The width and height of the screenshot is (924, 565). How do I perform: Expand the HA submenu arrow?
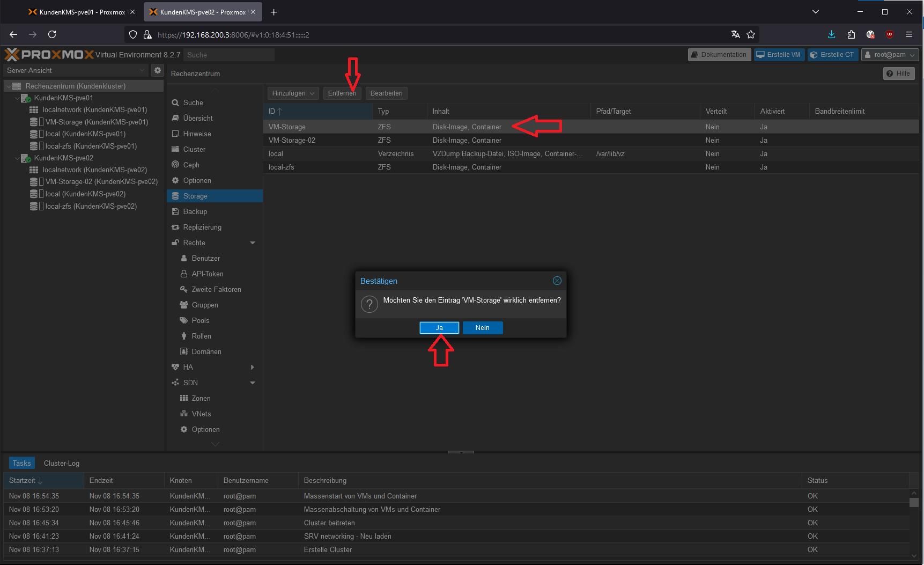click(253, 367)
